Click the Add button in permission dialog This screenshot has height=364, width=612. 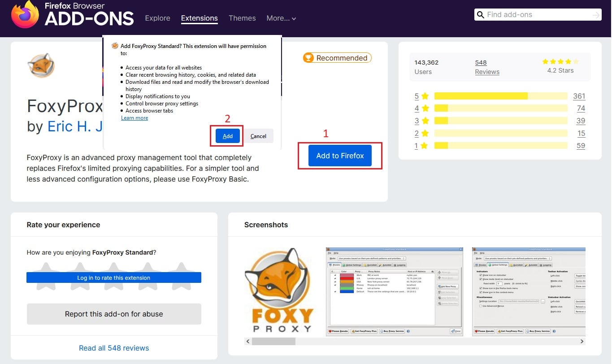228,136
